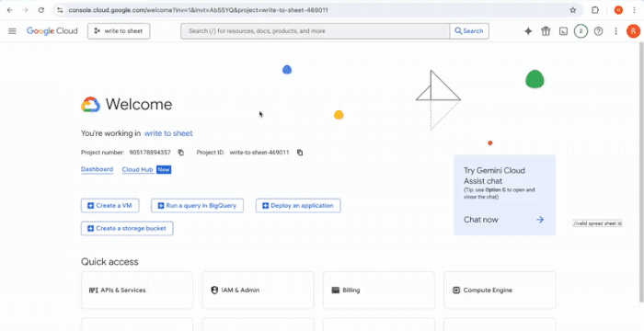
Task: Open the Cloud Hub link
Action: 137,169
